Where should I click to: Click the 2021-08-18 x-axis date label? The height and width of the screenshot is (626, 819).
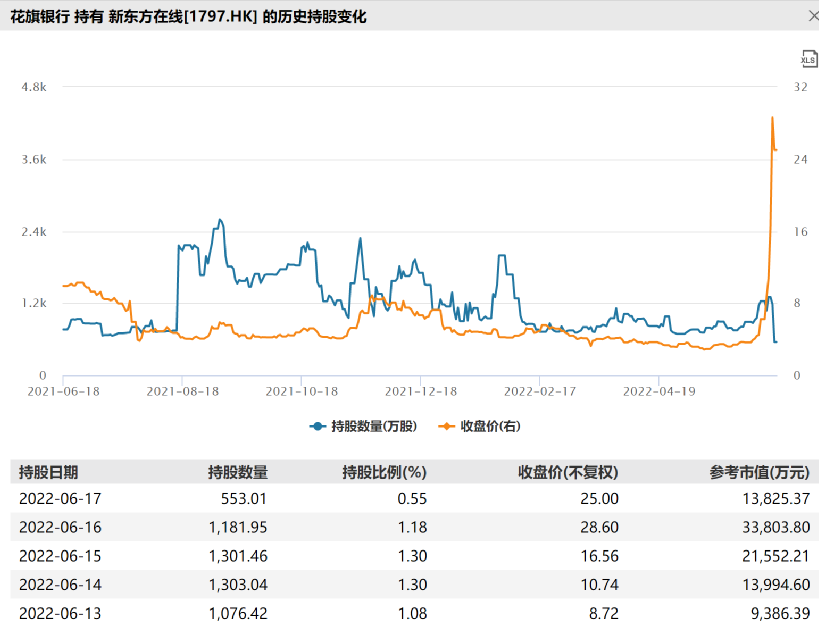pyautogui.click(x=182, y=391)
